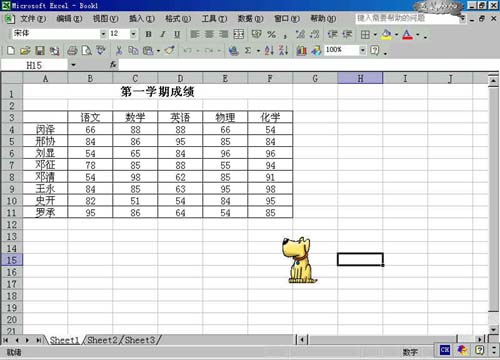Align cell text left

pos(195,34)
